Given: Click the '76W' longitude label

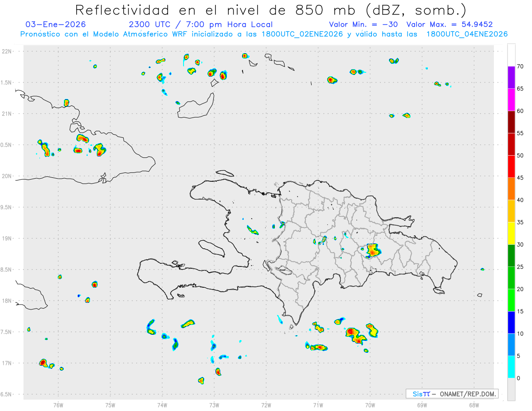Looking at the screenshot, I should (58, 405).
